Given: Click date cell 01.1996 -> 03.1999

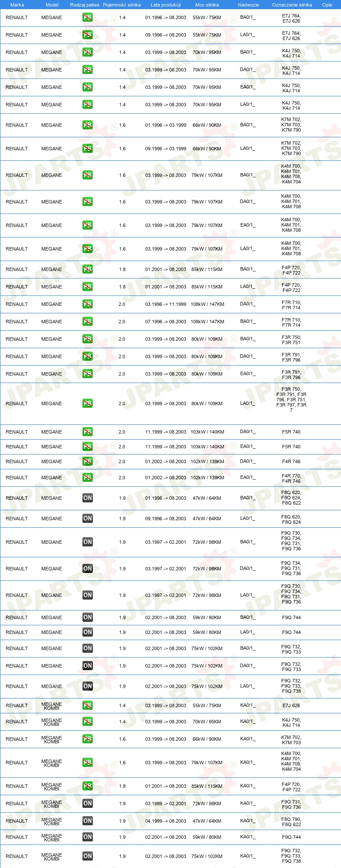Looking at the screenshot, I should coord(166,125).
